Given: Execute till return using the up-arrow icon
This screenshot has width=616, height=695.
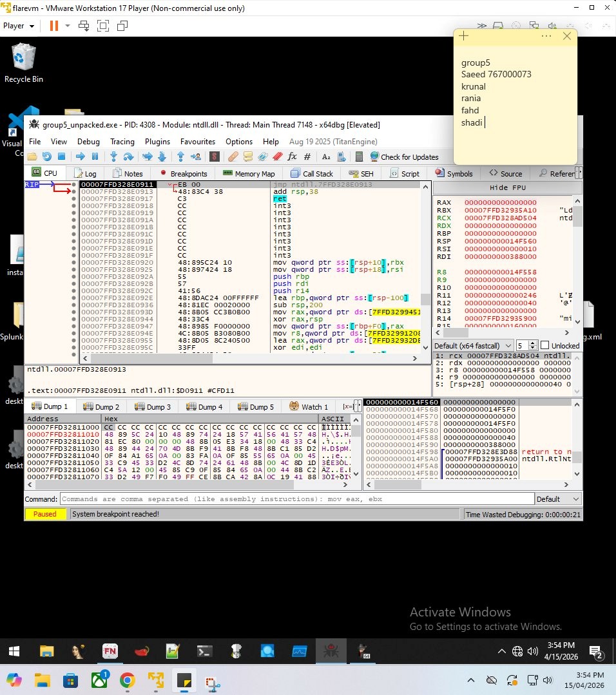Looking at the screenshot, I should click(180, 157).
